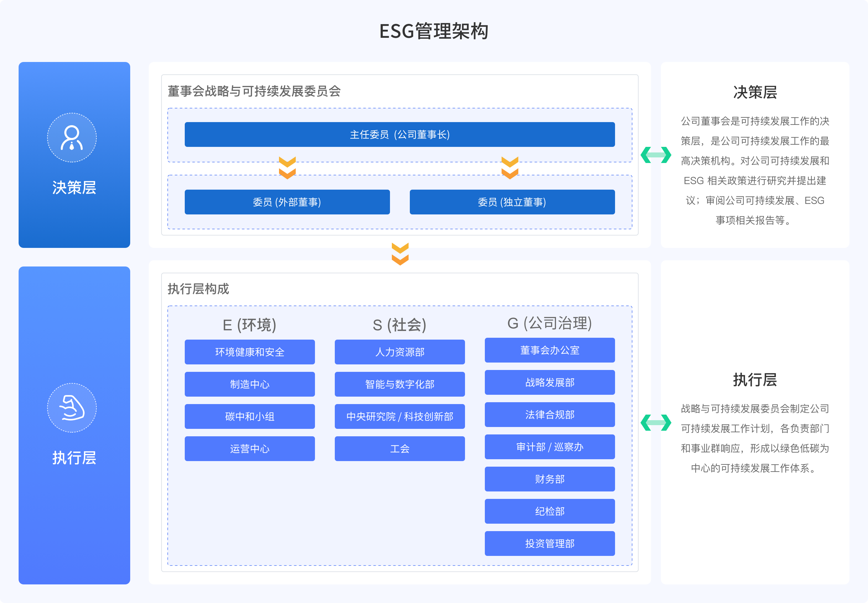Select the 委员 (独立董事) box

[x=512, y=202]
